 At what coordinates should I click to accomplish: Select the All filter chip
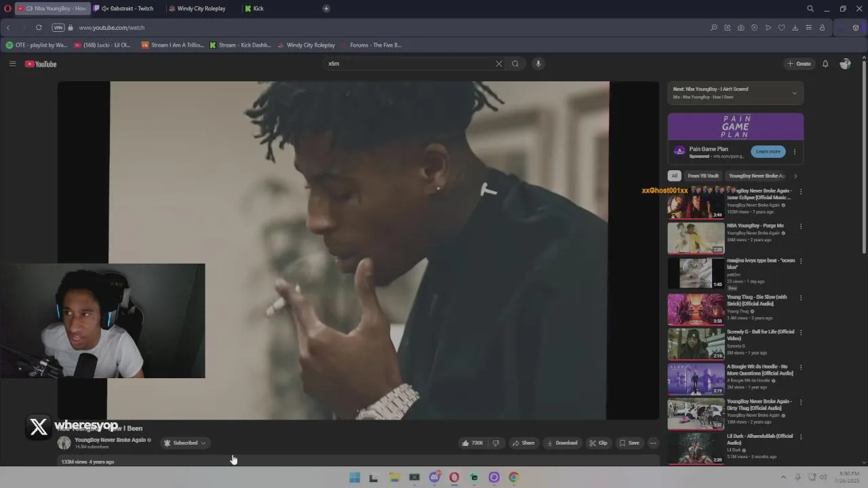pyautogui.click(x=674, y=176)
